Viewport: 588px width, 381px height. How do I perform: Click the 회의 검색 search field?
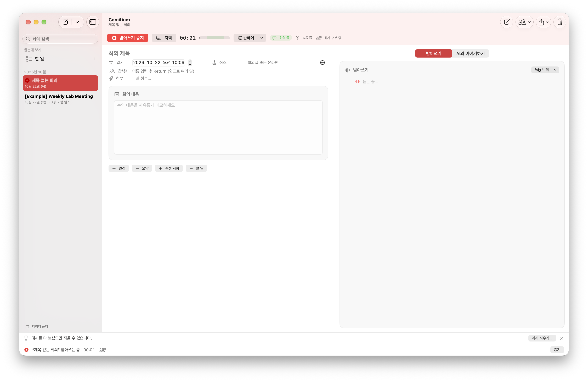tap(60, 39)
